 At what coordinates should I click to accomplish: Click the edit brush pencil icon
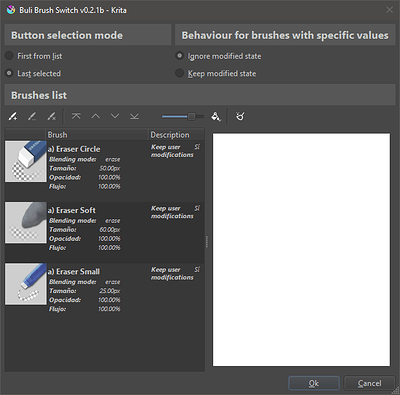pos(32,116)
